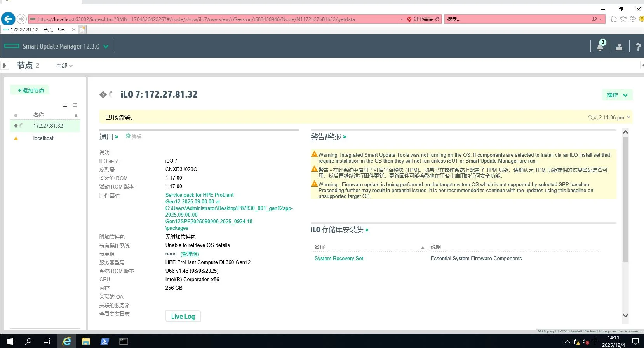Image resolution: width=644 pixels, height=348 pixels.
Task: Open the user account icon in header
Action: [x=619, y=47]
